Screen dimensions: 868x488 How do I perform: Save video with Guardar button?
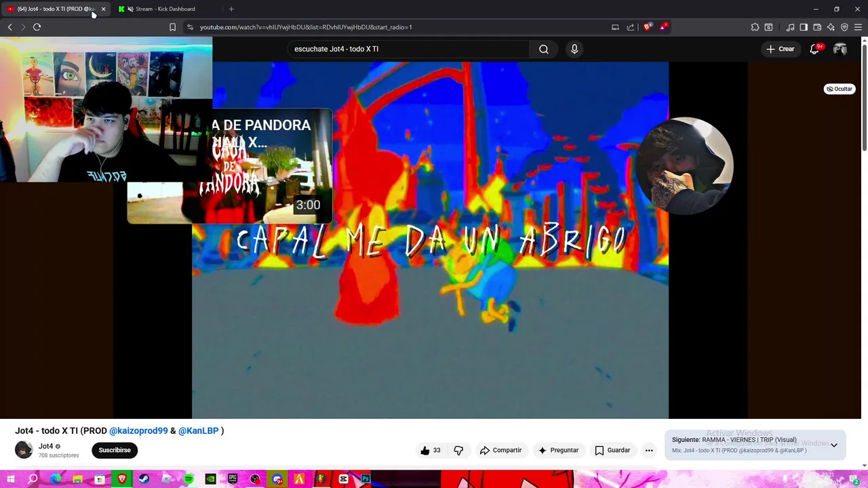point(612,450)
